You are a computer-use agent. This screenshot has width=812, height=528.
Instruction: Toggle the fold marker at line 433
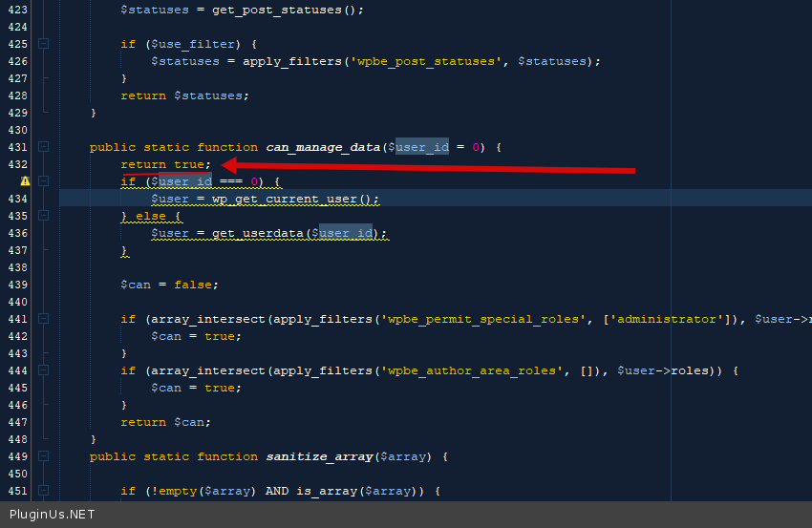43,181
